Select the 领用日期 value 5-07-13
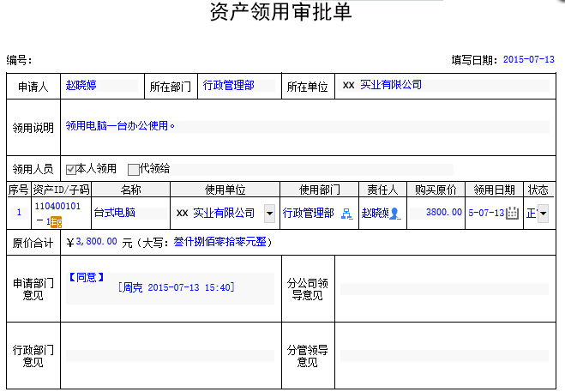This screenshot has height=392, width=565. [486, 213]
